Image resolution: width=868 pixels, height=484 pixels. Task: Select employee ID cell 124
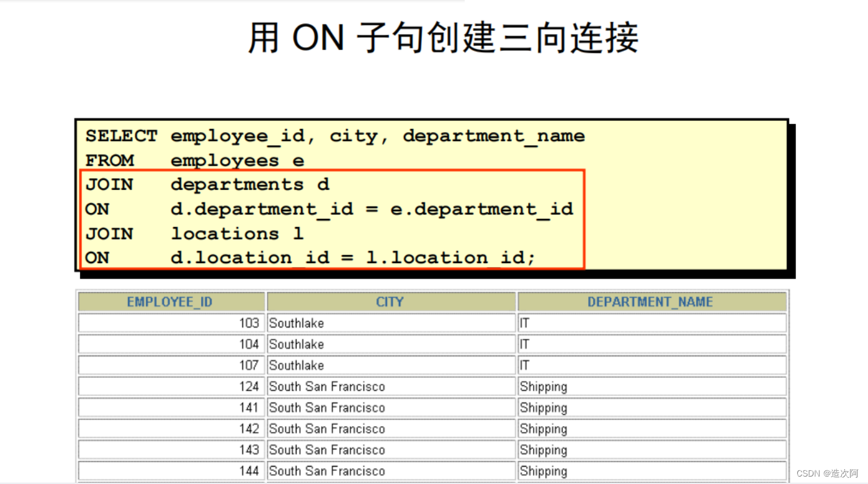[x=172, y=387]
